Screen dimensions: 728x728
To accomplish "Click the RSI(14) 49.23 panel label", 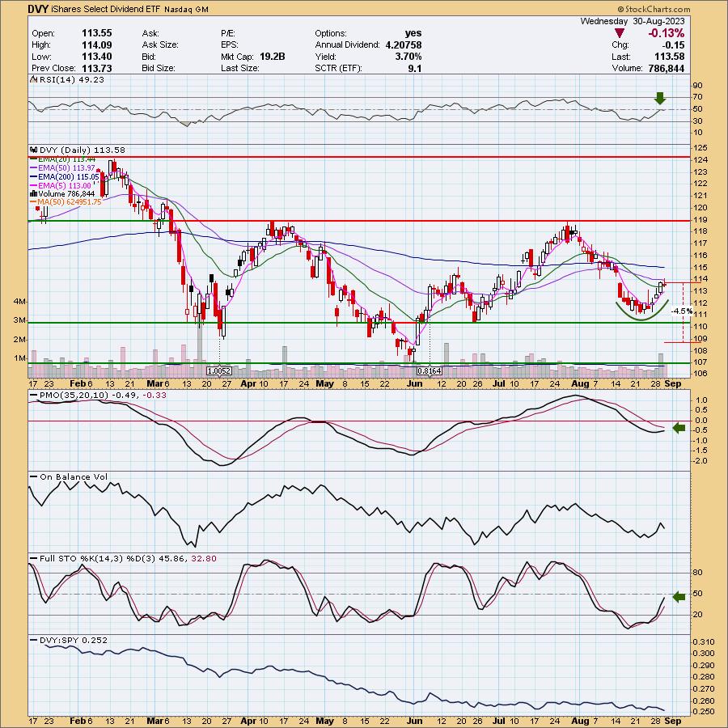I will coord(72,79).
